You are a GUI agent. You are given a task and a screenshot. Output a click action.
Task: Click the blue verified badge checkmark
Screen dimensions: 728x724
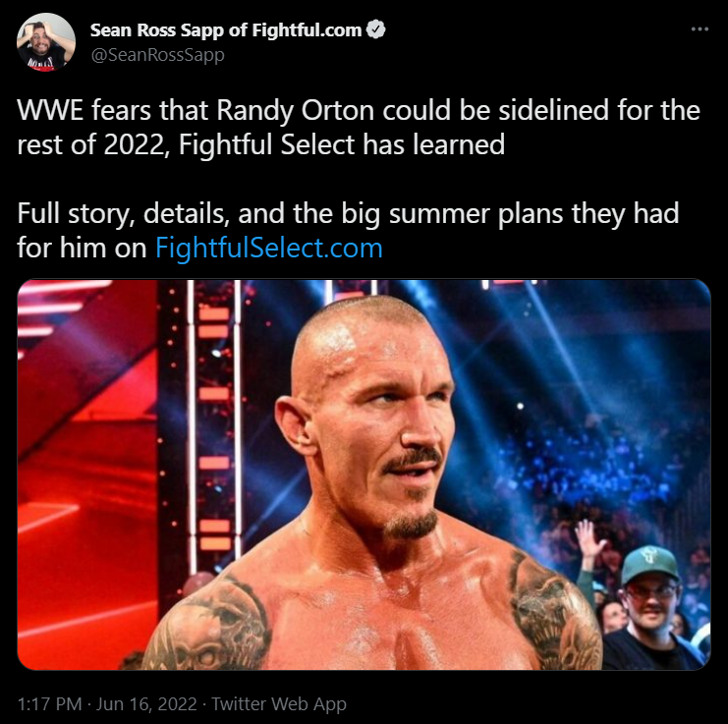[x=375, y=29]
